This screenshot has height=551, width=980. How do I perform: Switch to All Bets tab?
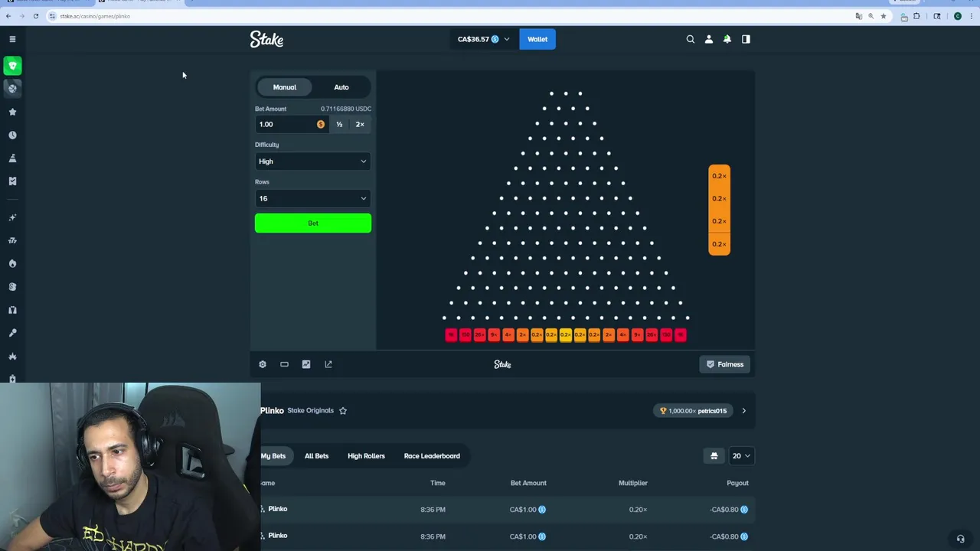(316, 456)
